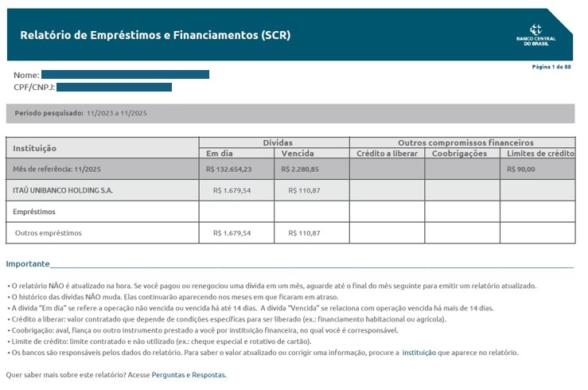The image size is (588, 390).
Task: Click the Importante section heading
Action: pos(28,263)
